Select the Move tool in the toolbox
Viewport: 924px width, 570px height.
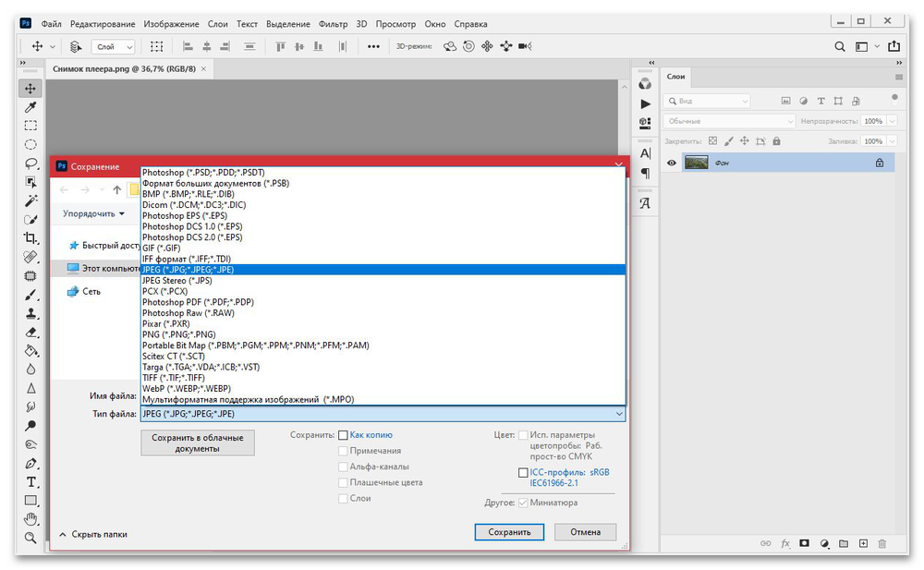(30, 89)
